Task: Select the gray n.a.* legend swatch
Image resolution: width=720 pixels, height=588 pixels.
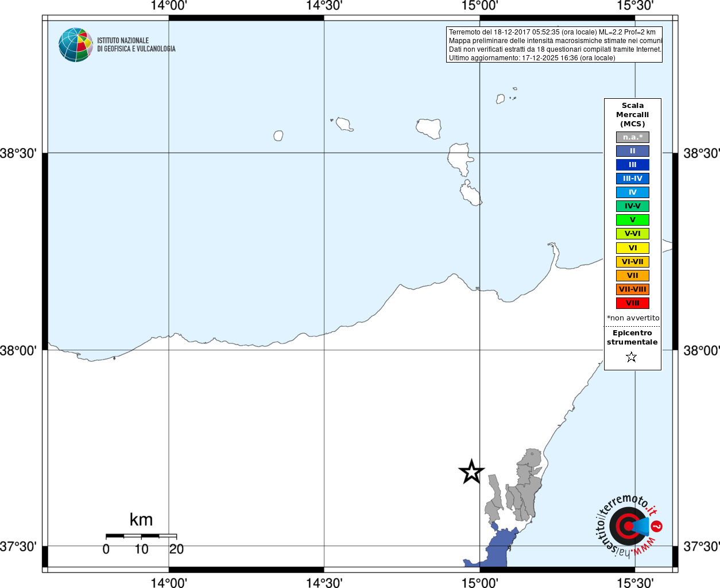Action: coord(633,137)
